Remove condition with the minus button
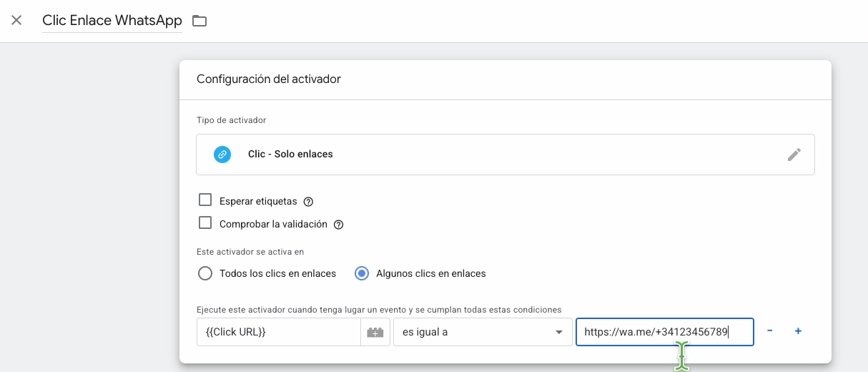The height and width of the screenshot is (372, 868). click(x=770, y=331)
